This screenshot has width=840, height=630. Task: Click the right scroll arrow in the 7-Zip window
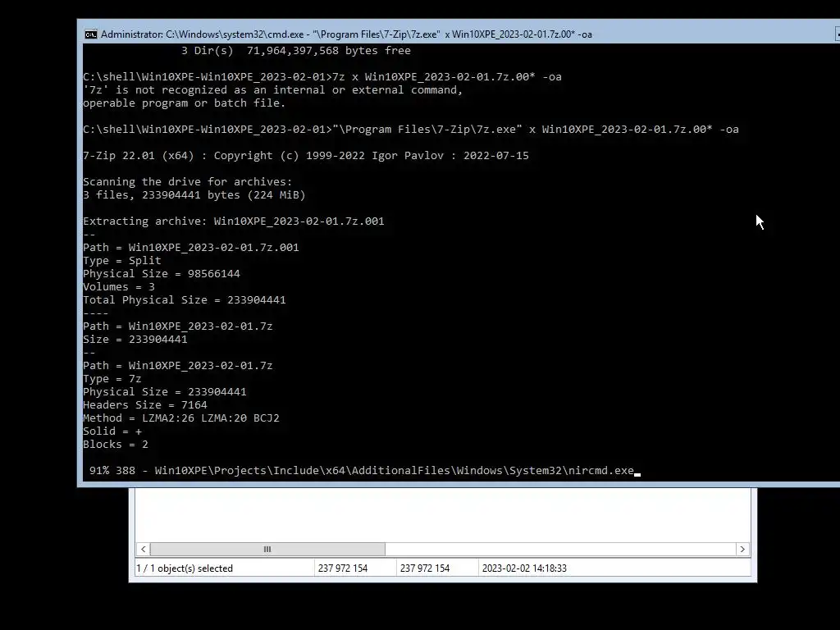pos(742,549)
